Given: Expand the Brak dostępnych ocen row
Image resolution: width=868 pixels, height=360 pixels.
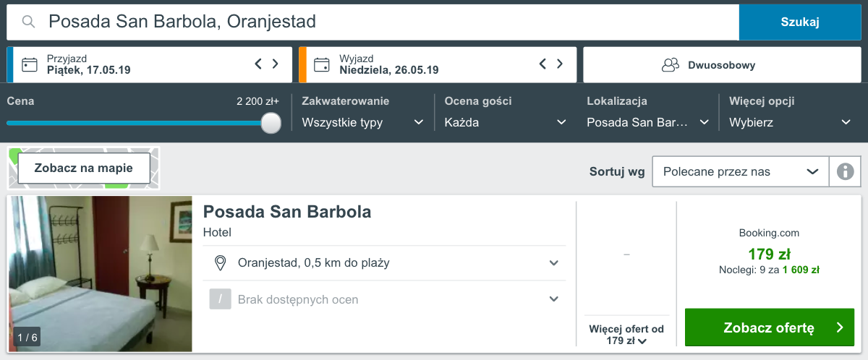Looking at the screenshot, I should pos(384,299).
